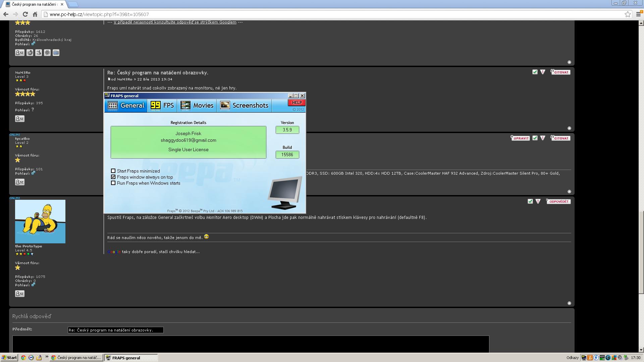Image resolution: width=644 pixels, height=362 pixels.
Task: Click the Build 15586 field
Action: click(287, 155)
